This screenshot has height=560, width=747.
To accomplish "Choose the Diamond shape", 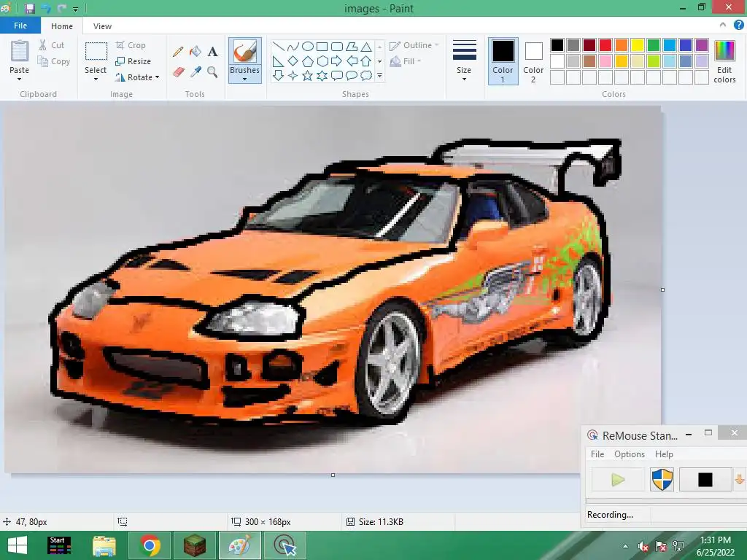I will [293, 61].
